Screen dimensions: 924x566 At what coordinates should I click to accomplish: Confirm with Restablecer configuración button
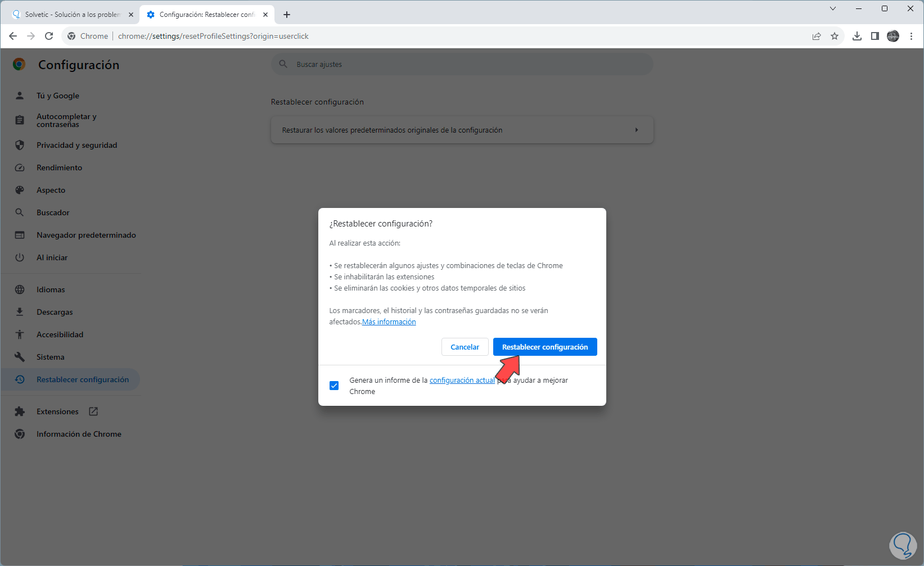click(545, 347)
